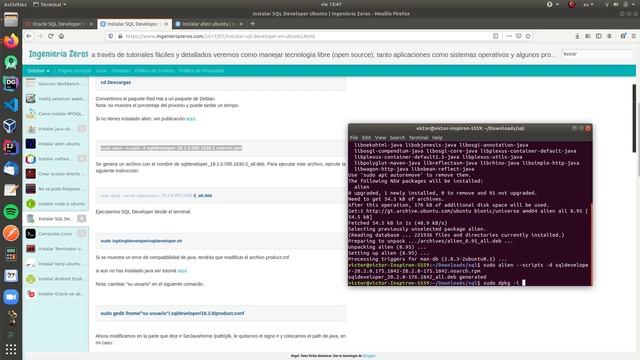This screenshot has width=640, height=360.
Task: Follow the 'aquí' alien publication link
Action: (x=191, y=119)
